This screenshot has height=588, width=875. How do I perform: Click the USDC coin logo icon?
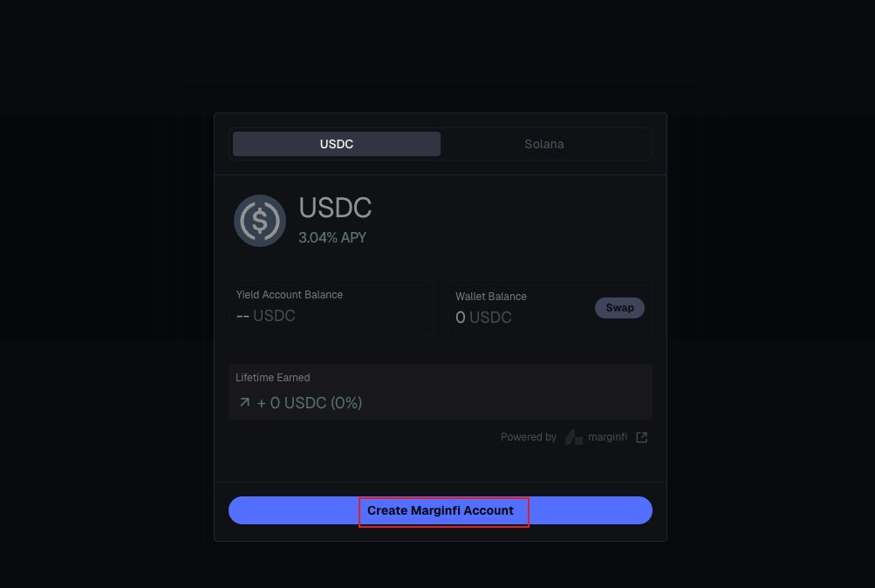259,221
